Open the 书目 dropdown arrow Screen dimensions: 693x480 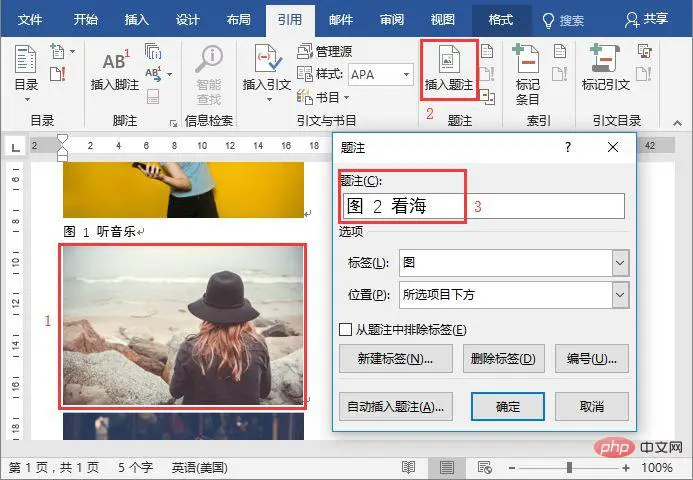coord(346,97)
